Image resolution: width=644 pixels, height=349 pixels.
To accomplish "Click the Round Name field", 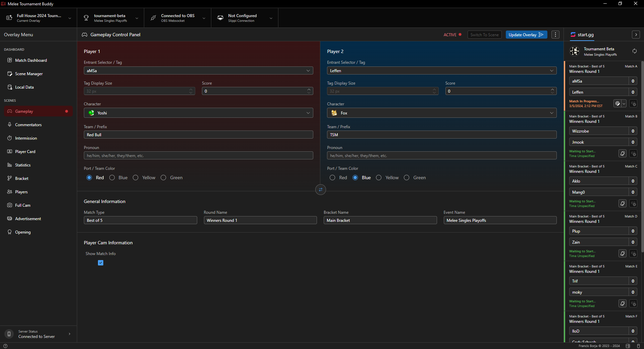I will (x=260, y=220).
